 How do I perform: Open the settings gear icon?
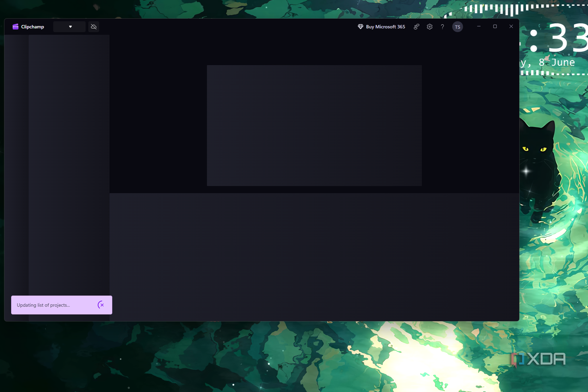[429, 27]
